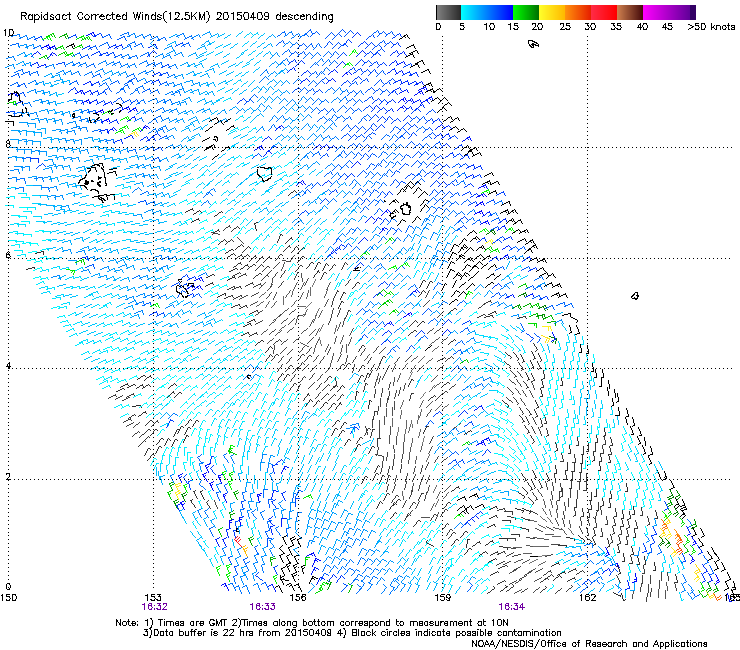
Task: Click the '>50 knots' legend label
Action: click(711, 27)
